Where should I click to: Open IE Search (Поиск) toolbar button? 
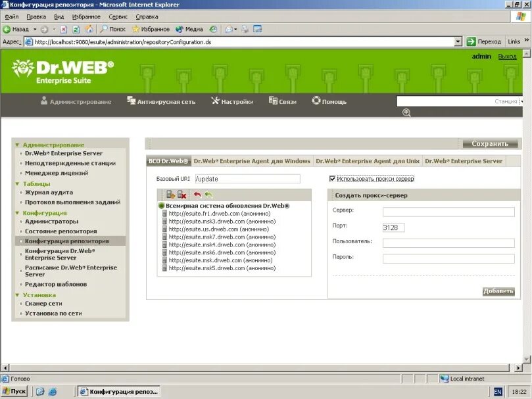(x=113, y=29)
